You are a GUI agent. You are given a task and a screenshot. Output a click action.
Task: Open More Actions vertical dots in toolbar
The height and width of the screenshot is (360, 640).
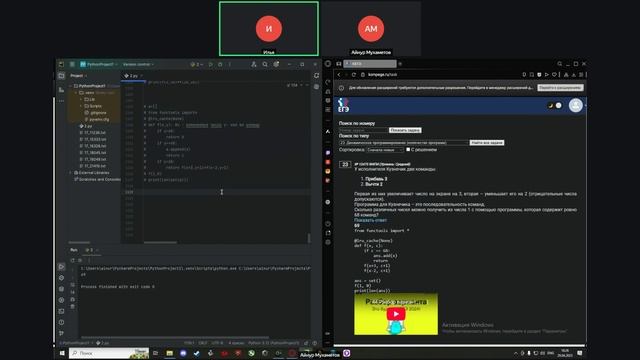click(229, 64)
